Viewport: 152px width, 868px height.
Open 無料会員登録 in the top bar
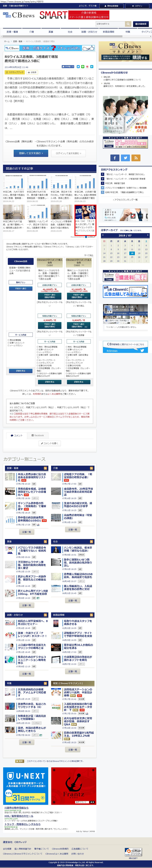pyautogui.click(x=111, y=6)
